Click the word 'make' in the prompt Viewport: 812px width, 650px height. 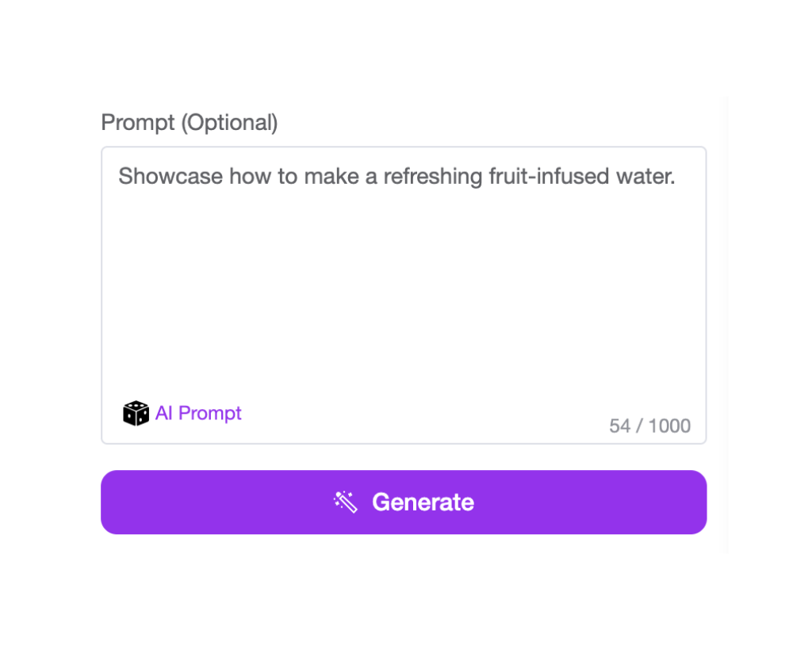pyautogui.click(x=331, y=177)
